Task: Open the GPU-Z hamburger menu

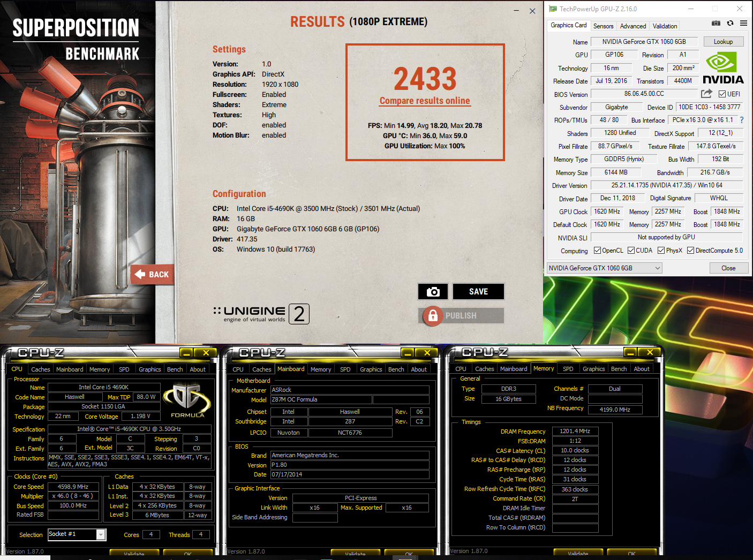Action: 744,24
